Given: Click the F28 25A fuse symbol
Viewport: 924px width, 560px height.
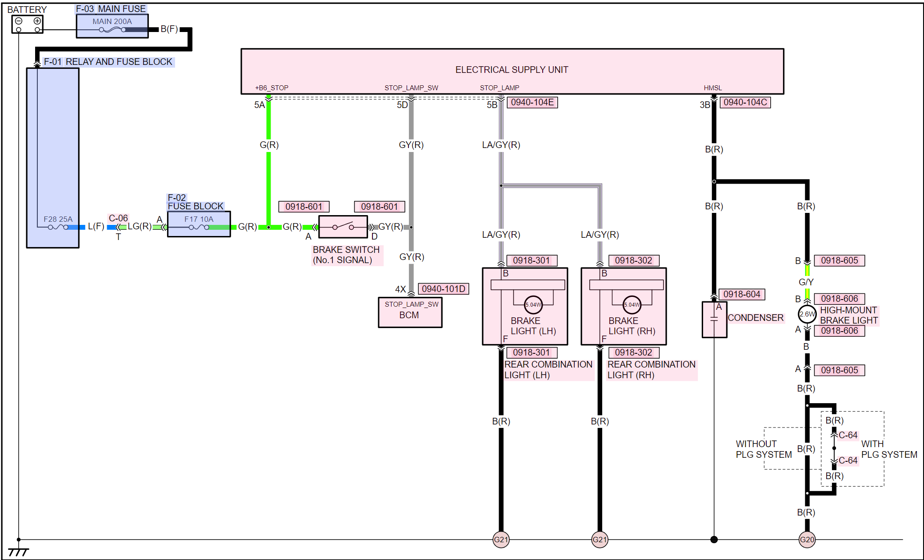Looking at the screenshot, I should pyautogui.click(x=58, y=227).
